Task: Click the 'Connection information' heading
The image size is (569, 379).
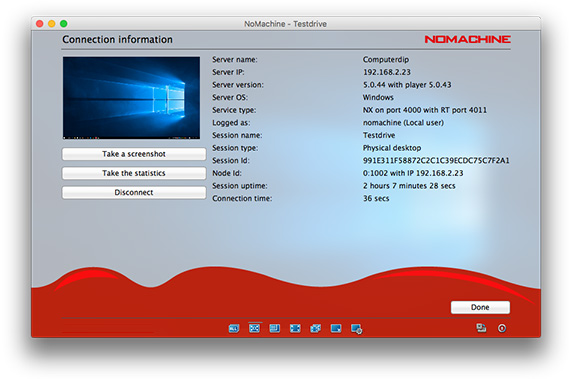Action: point(117,39)
